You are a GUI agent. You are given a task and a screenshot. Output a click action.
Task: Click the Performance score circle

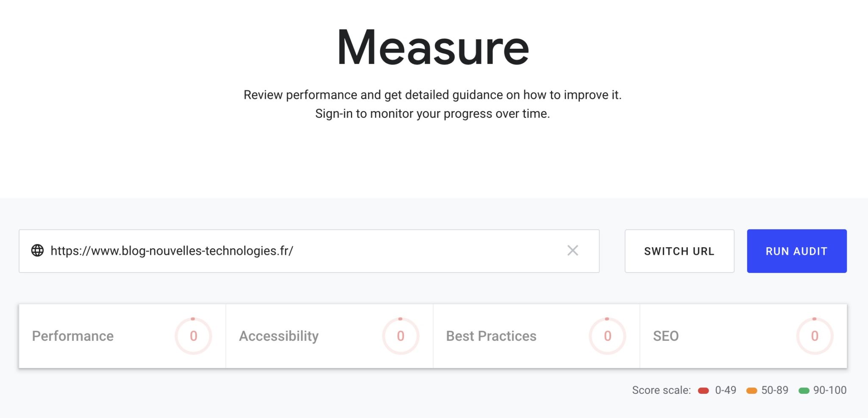[x=193, y=336]
